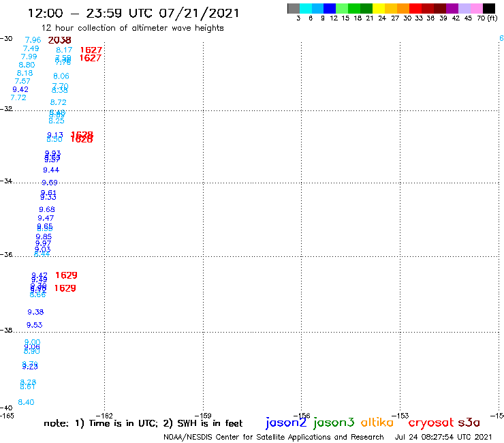Click the black swatch ending the color scale
The width and height of the screenshot is (504, 443).
click(488, 8)
